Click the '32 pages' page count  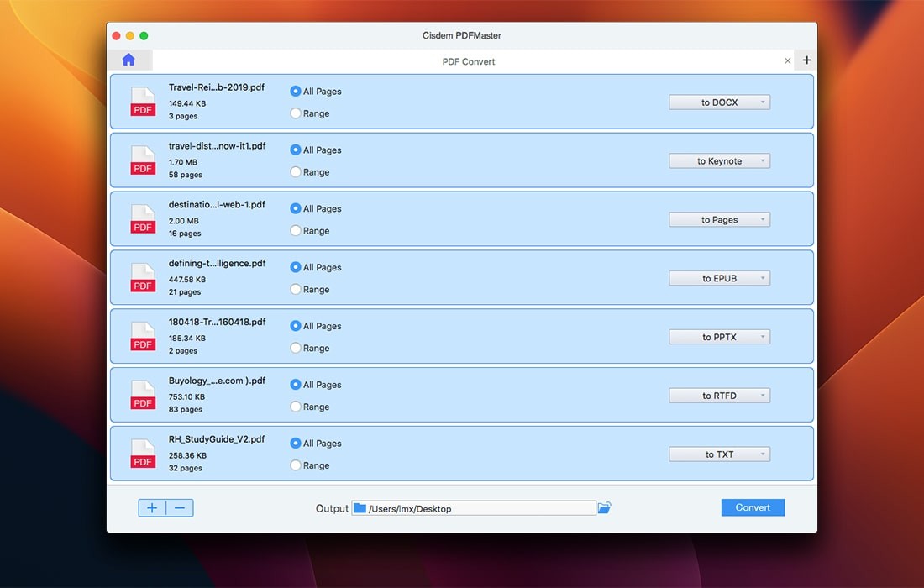point(185,468)
